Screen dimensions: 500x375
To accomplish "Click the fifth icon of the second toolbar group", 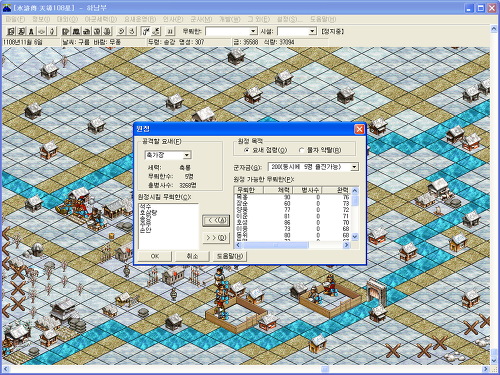I will tap(107, 31).
